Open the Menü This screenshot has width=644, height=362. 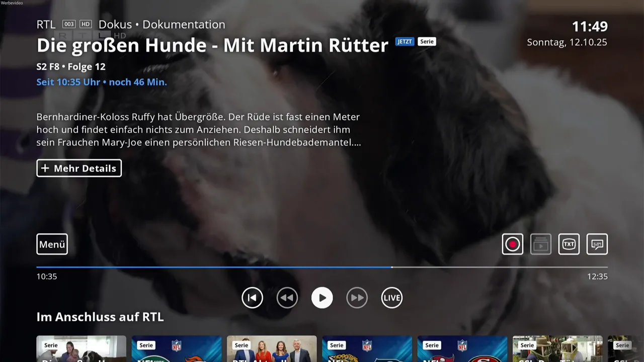click(52, 244)
